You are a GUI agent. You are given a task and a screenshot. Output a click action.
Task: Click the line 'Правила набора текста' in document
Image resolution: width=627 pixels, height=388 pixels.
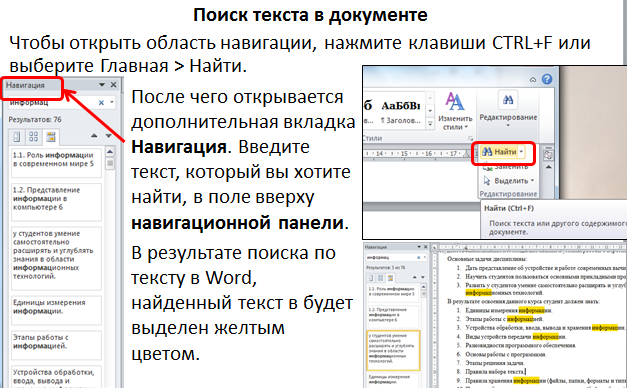click(x=496, y=372)
